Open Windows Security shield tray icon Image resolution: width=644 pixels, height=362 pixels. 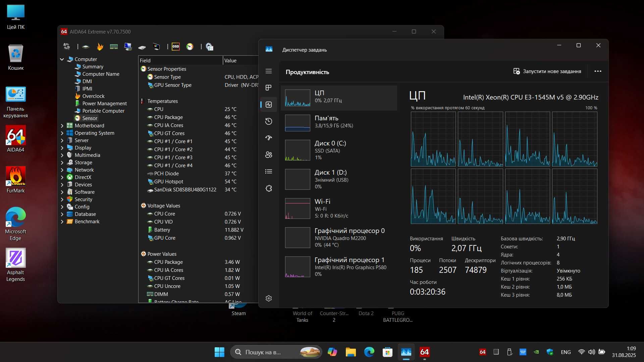click(x=550, y=352)
